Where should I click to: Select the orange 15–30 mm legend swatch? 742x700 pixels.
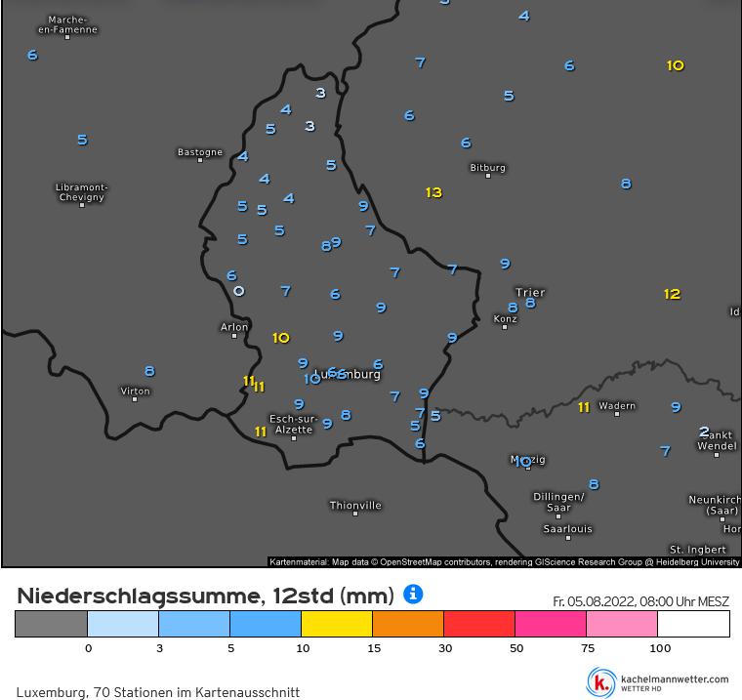(408, 624)
